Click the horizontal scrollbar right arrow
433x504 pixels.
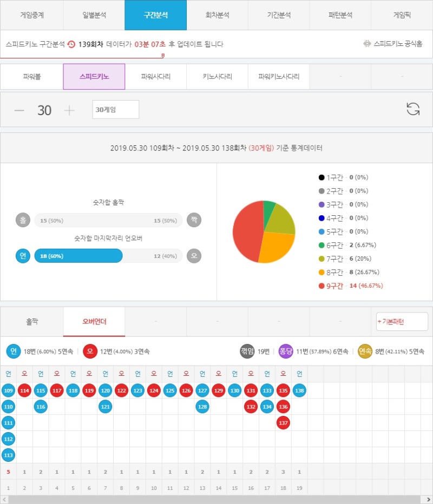point(429,500)
